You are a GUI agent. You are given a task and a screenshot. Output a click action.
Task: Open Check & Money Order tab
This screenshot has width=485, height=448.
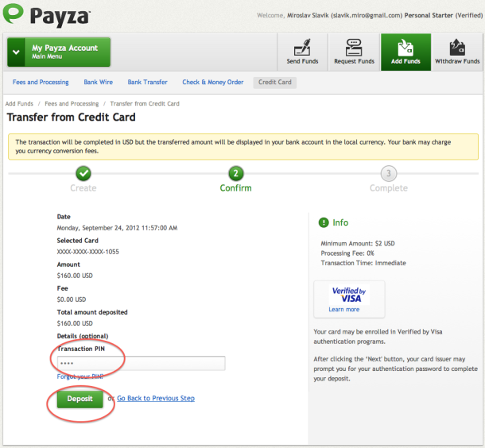point(213,82)
